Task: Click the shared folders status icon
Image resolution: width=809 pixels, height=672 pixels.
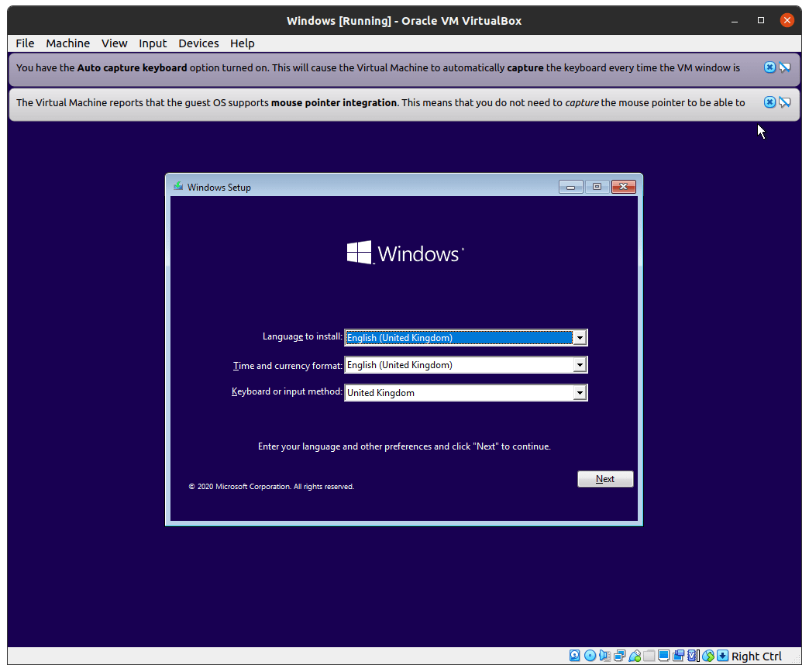Action: 649,656
